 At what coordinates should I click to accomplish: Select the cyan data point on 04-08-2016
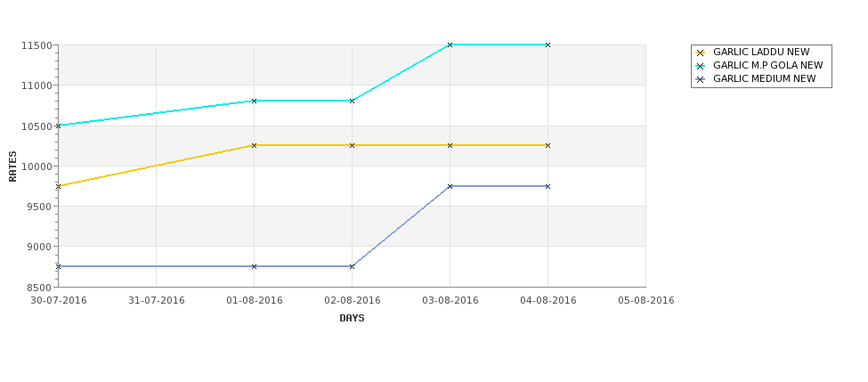click(548, 45)
